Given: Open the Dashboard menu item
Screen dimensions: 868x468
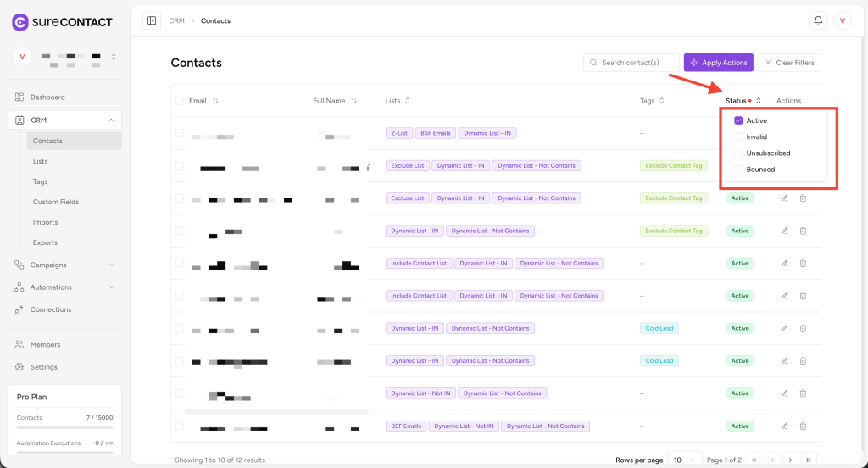Looking at the screenshot, I should [47, 97].
